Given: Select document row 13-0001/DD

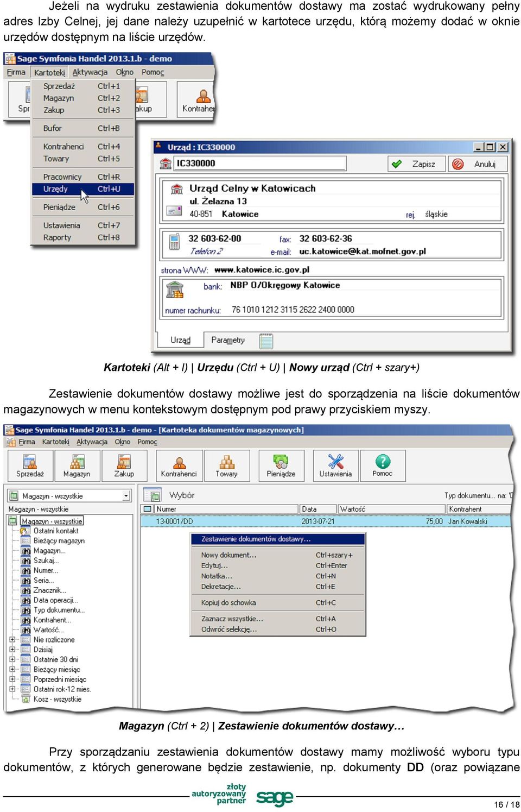Looking at the screenshot, I should coord(326,521).
